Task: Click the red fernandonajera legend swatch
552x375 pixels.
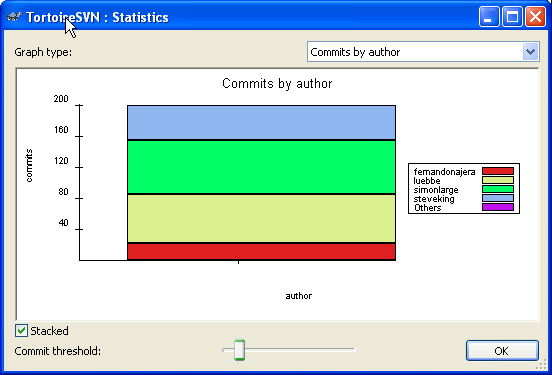Action: 498,171
